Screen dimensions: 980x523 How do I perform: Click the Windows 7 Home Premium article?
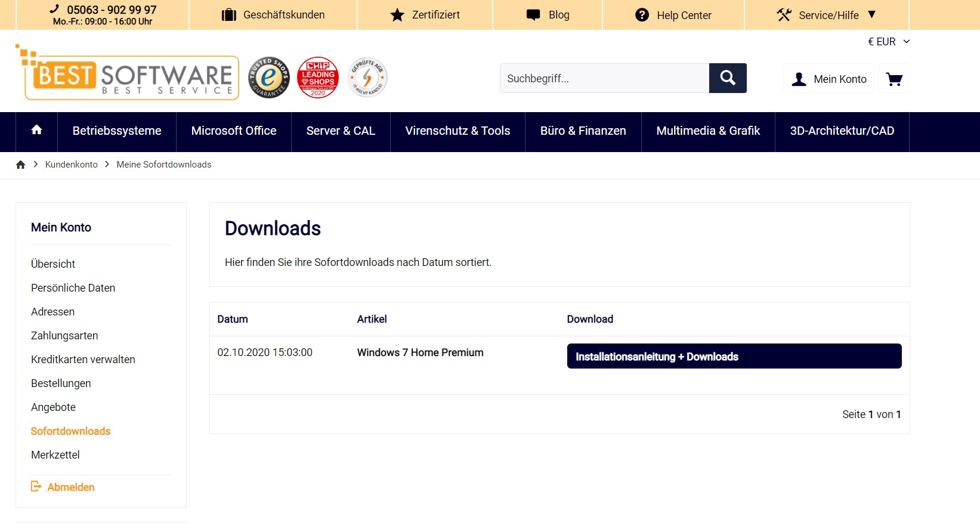(x=420, y=352)
